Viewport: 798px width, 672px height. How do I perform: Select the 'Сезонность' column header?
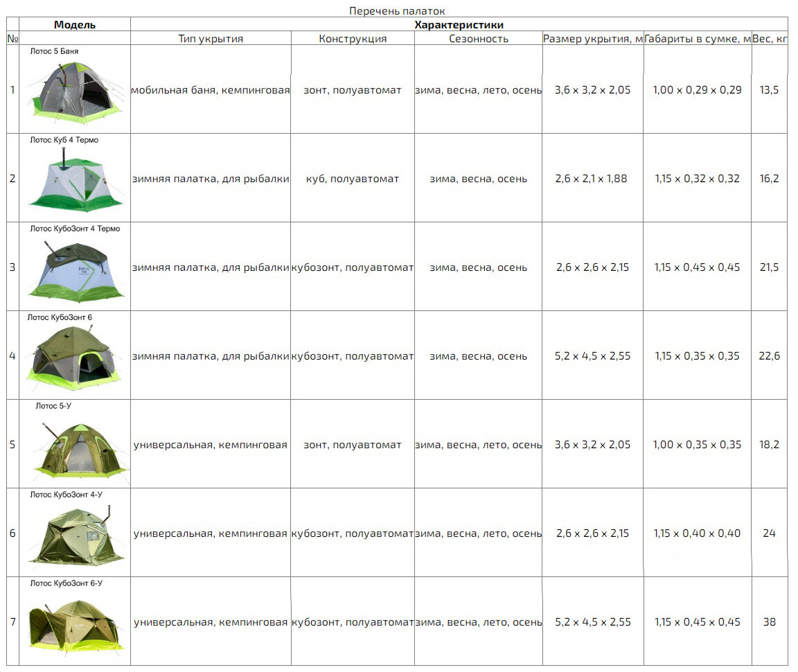click(x=479, y=38)
